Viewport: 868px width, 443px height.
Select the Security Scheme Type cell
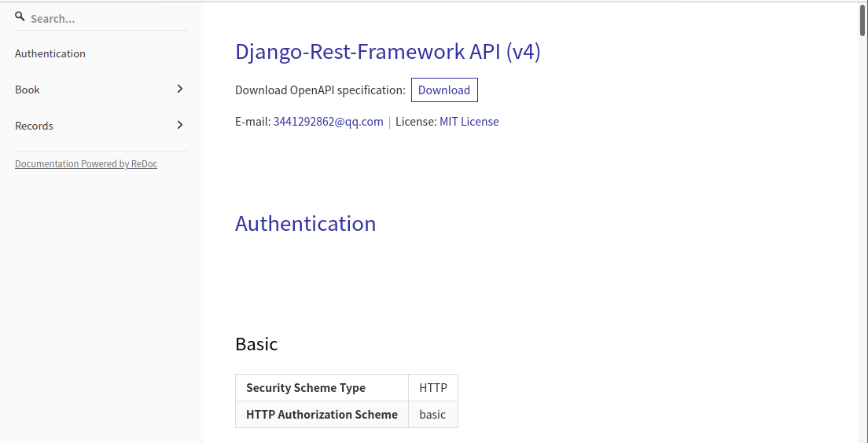(x=322, y=388)
